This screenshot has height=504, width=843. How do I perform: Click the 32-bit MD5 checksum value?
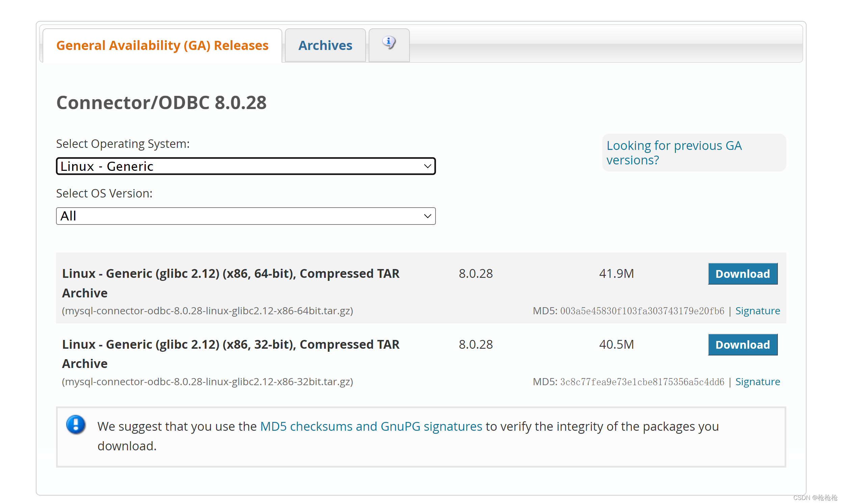coord(642,382)
